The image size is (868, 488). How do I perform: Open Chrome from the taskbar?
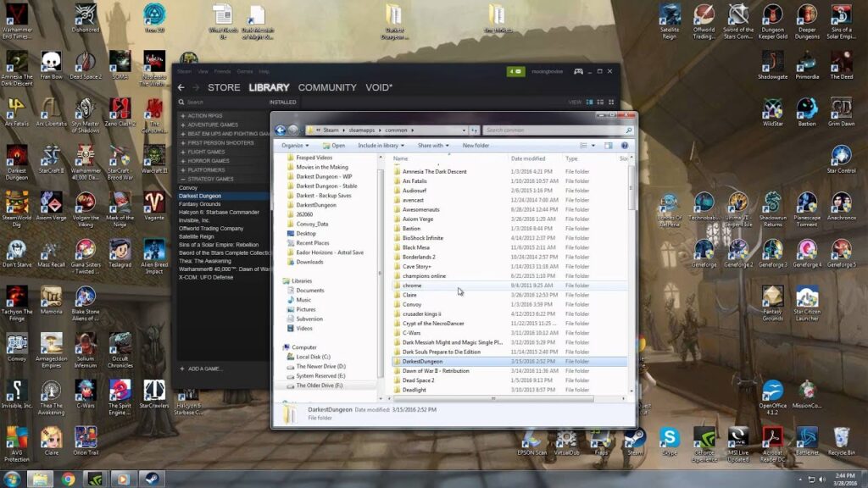(x=68, y=479)
